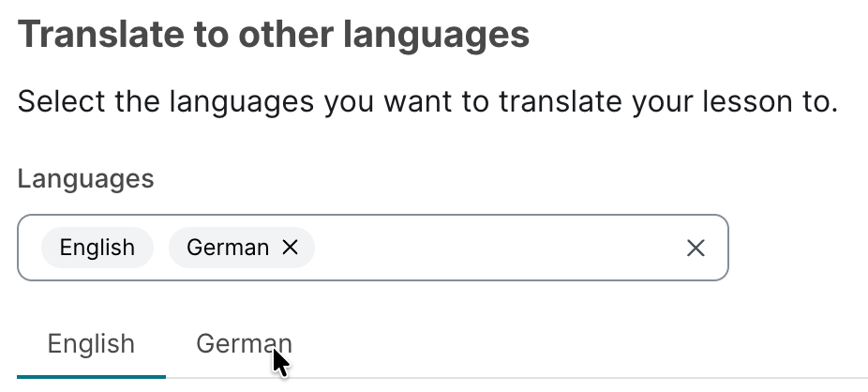Click the 'Translate to other languages' heading
Viewport: 868px width, 392px height.
273,36
